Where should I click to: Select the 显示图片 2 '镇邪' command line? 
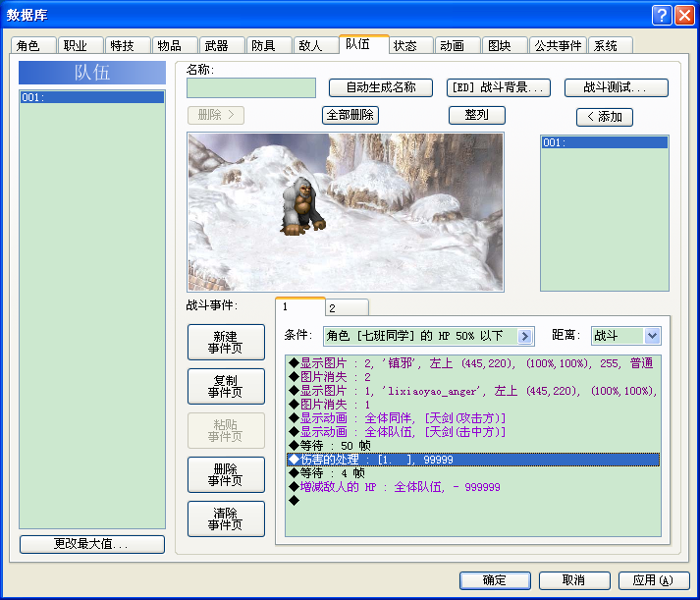click(x=473, y=363)
